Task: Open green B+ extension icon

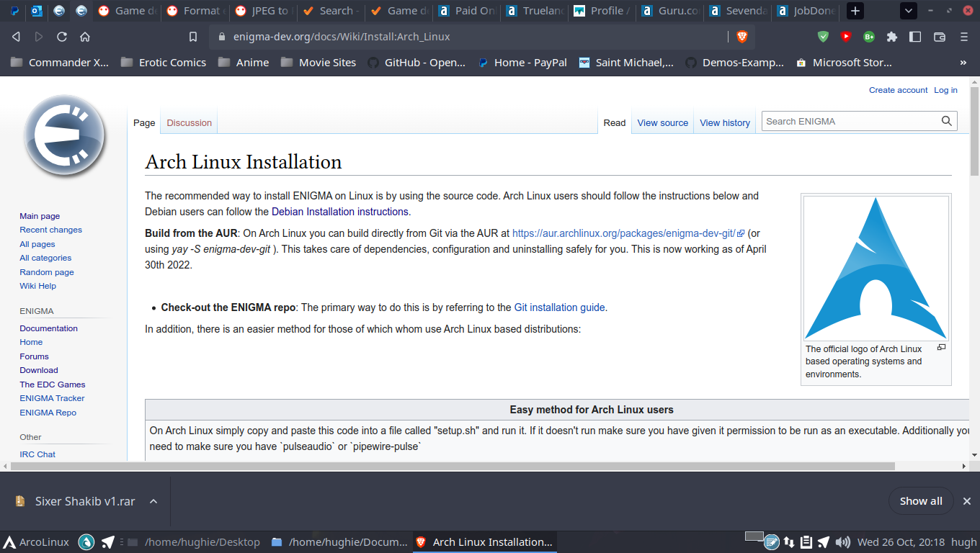Action: coord(869,37)
